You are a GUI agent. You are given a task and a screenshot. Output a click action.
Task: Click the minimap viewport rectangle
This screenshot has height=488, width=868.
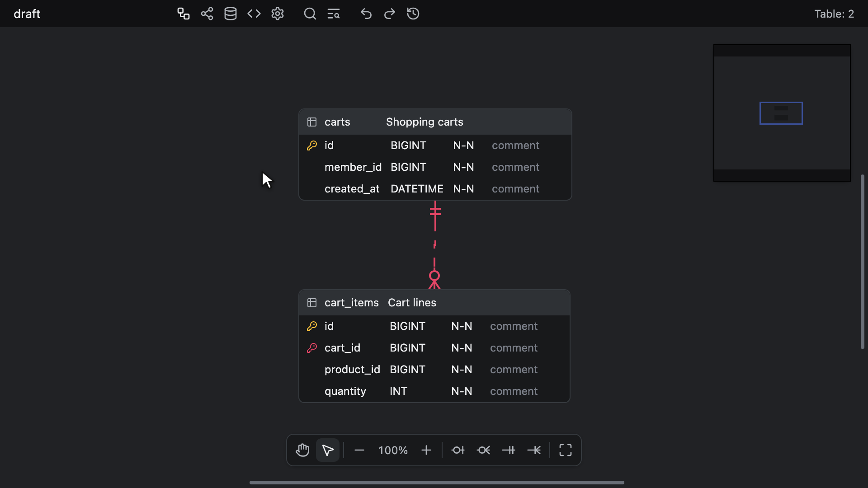781,113
